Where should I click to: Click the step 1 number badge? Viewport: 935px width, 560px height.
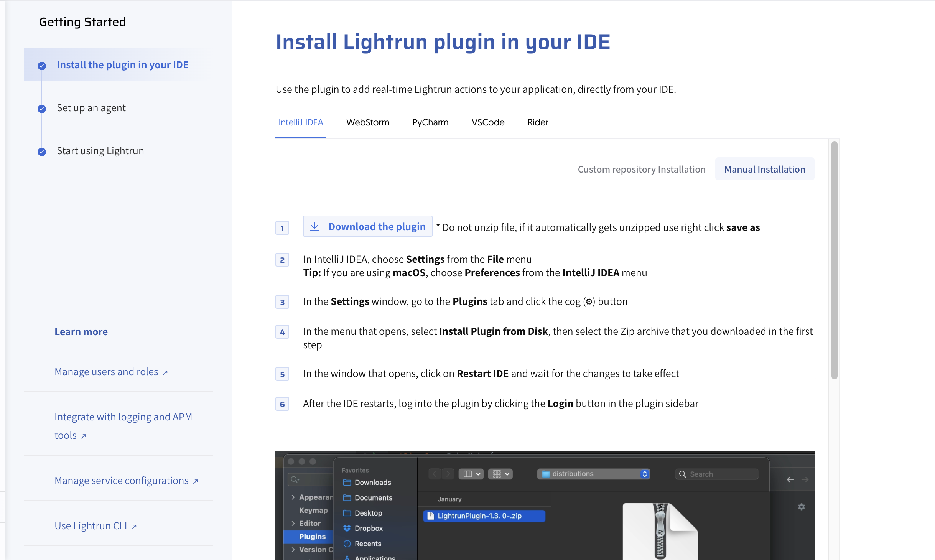282,228
